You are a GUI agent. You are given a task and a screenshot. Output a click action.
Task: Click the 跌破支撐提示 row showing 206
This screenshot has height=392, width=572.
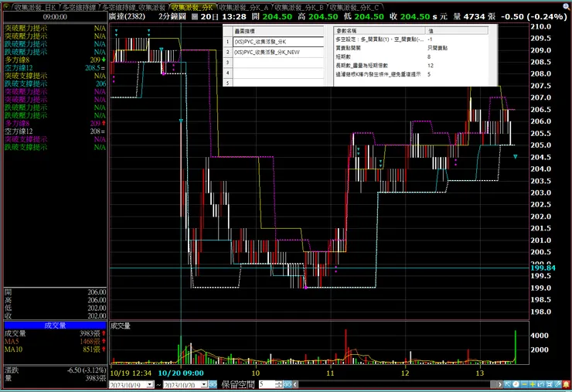[x=55, y=84]
